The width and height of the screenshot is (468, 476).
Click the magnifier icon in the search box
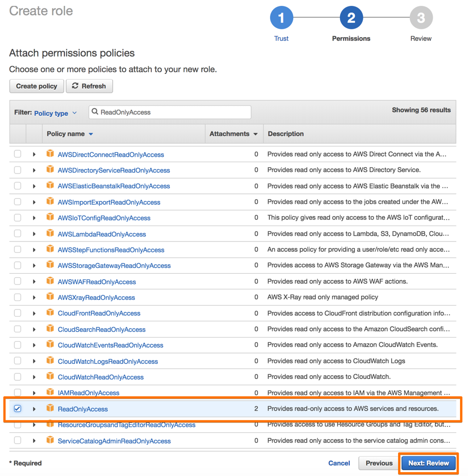click(x=95, y=113)
